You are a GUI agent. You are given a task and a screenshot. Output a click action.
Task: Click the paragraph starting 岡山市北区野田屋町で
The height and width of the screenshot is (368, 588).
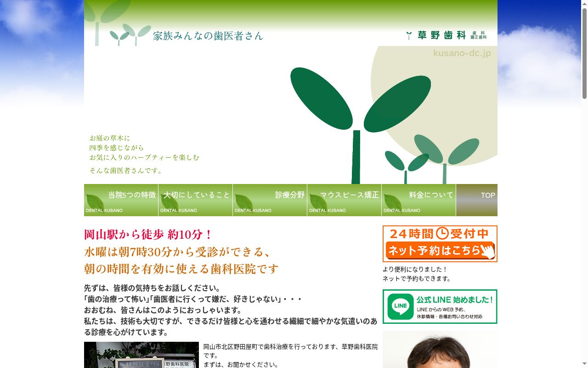pos(291,351)
